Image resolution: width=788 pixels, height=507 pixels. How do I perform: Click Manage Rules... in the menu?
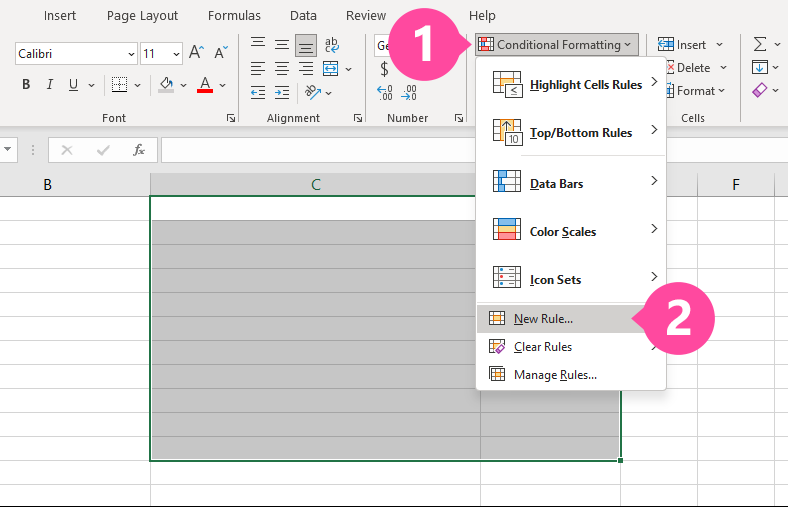555,375
